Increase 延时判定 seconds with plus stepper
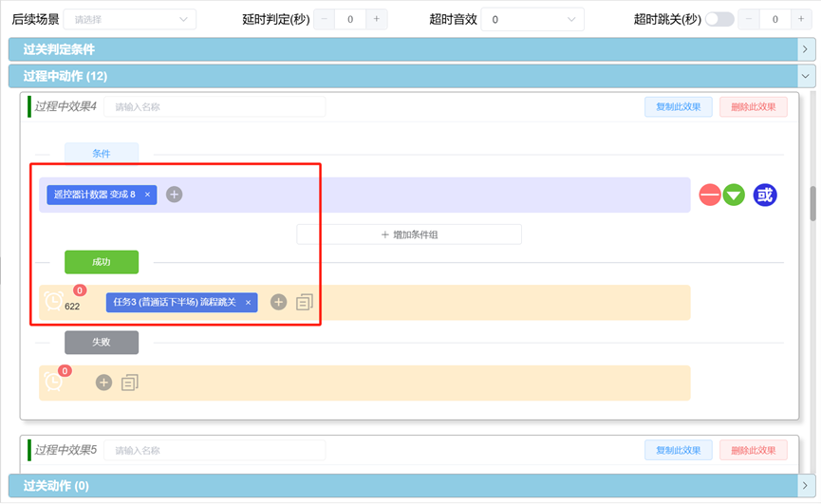This screenshot has width=821, height=504. tap(377, 19)
